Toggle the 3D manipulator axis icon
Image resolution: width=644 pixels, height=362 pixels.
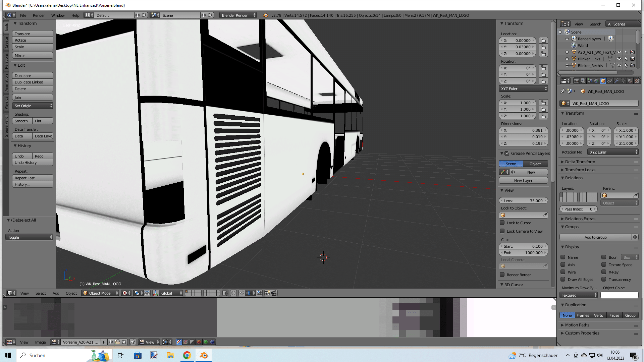tap(156, 293)
